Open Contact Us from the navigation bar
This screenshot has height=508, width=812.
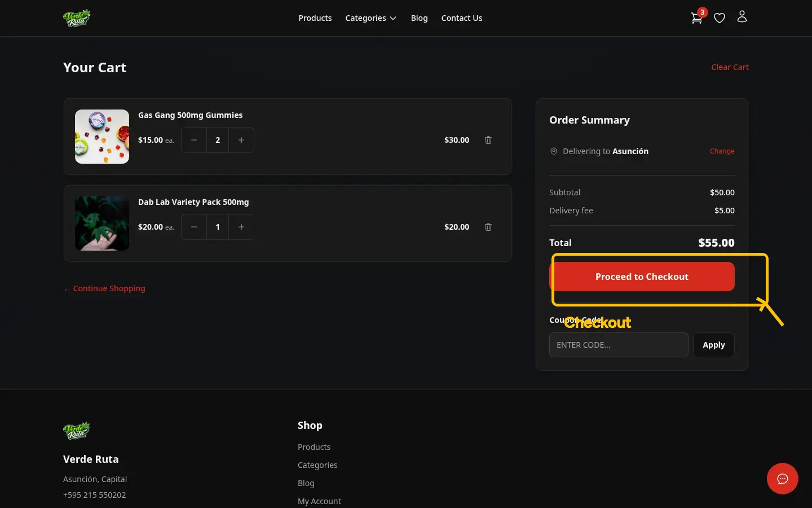462,18
